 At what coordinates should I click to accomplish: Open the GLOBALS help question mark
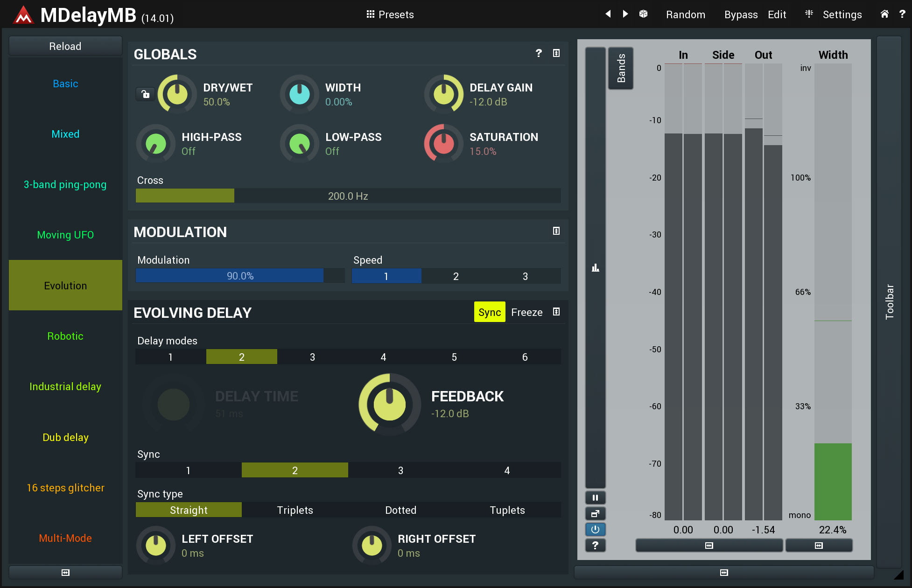pyautogui.click(x=539, y=53)
